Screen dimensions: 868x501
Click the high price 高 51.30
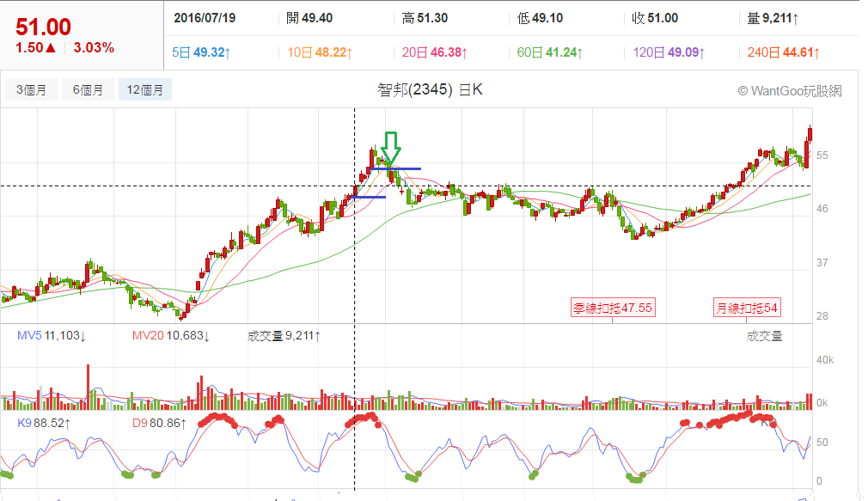tap(425, 18)
